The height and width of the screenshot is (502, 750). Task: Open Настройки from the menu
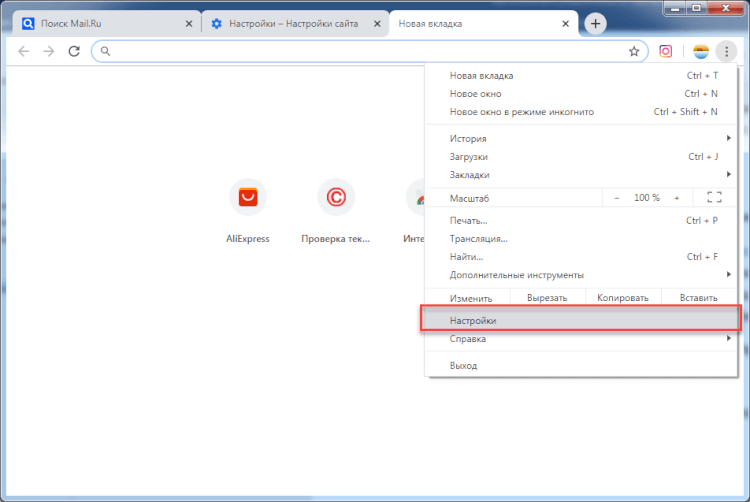click(x=581, y=321)
